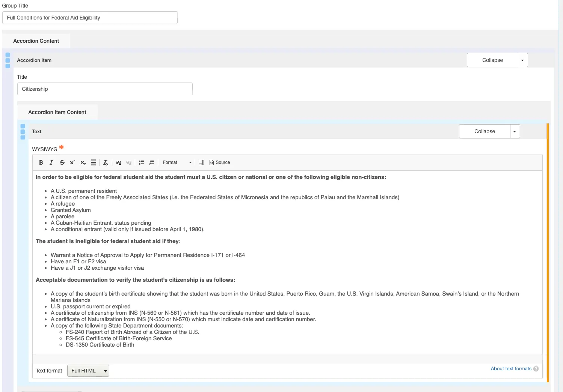
Task: Insert a link with the link icon
Action: pos(118,162)
